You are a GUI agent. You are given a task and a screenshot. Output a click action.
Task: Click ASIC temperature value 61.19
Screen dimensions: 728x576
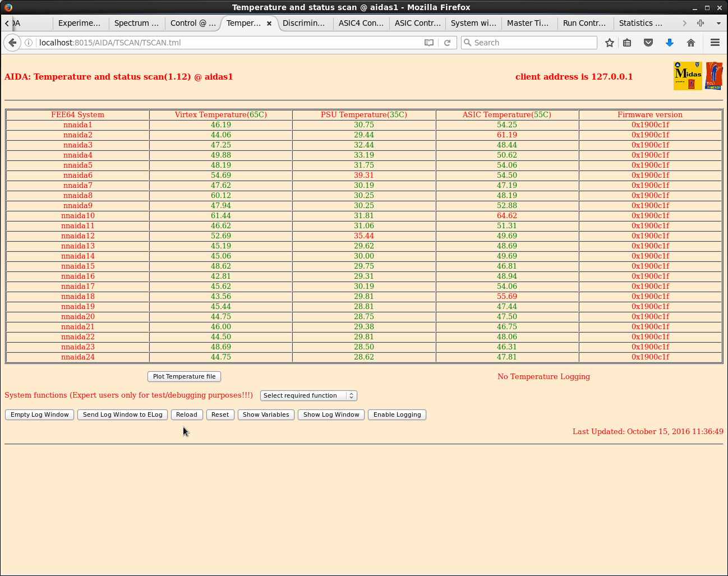(x=507, y=135)
